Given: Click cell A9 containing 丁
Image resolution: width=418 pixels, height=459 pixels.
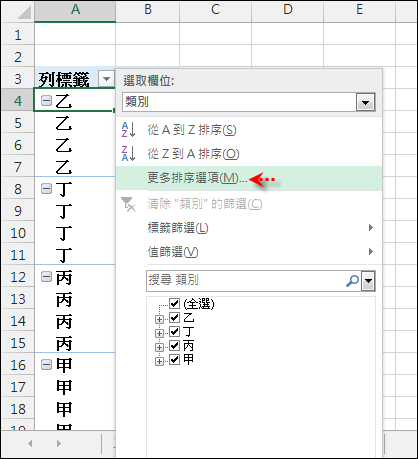Looking at the screenshot, I should pos(75,211).
